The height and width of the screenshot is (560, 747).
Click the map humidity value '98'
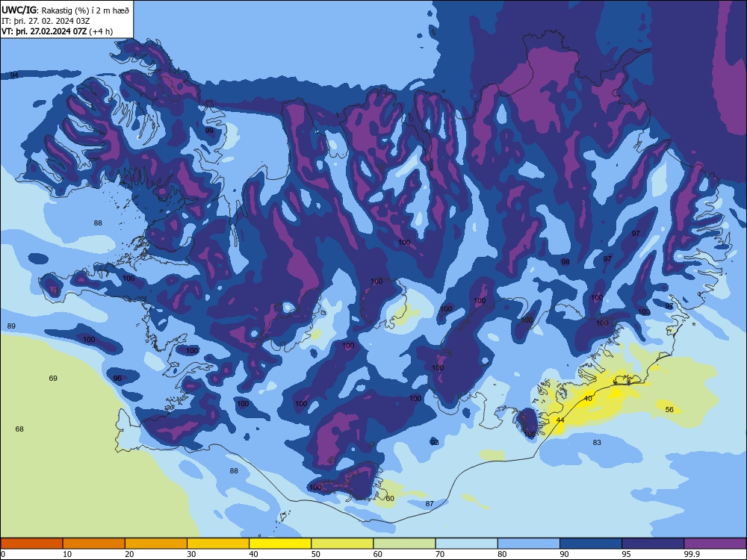point(565,262)
